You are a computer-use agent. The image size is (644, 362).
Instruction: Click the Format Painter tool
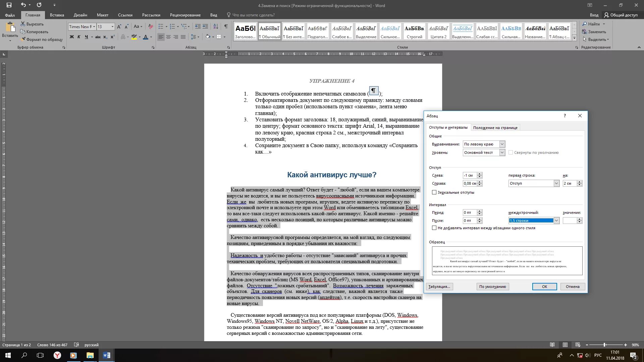coord(42,40)
